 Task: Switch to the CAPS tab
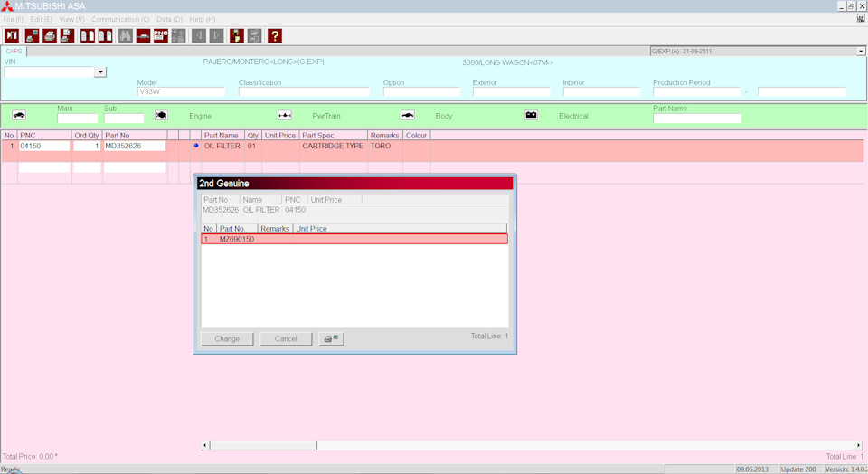(14, 51)
